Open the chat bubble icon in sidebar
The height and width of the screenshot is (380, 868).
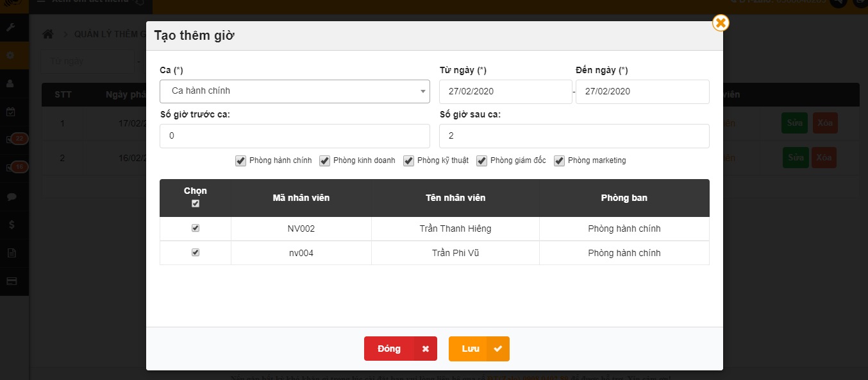[x=11, y=196]
